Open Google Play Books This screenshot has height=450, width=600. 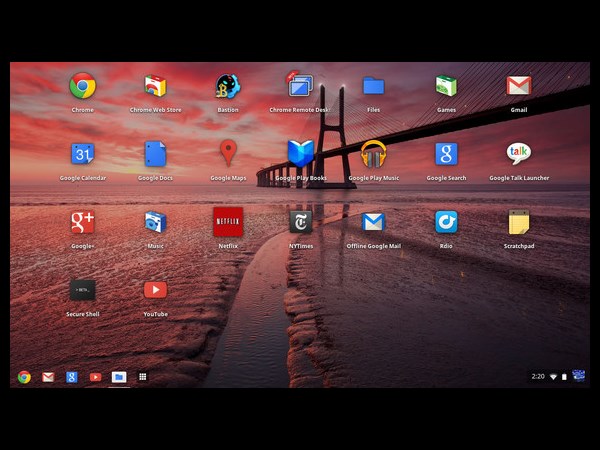tap(301, 154)
